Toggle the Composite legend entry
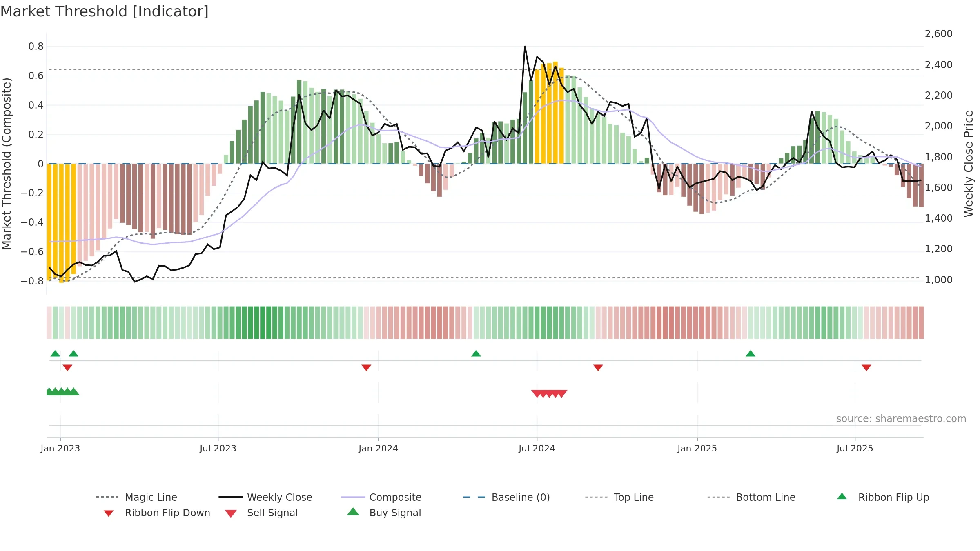 (x=381, y=497)
